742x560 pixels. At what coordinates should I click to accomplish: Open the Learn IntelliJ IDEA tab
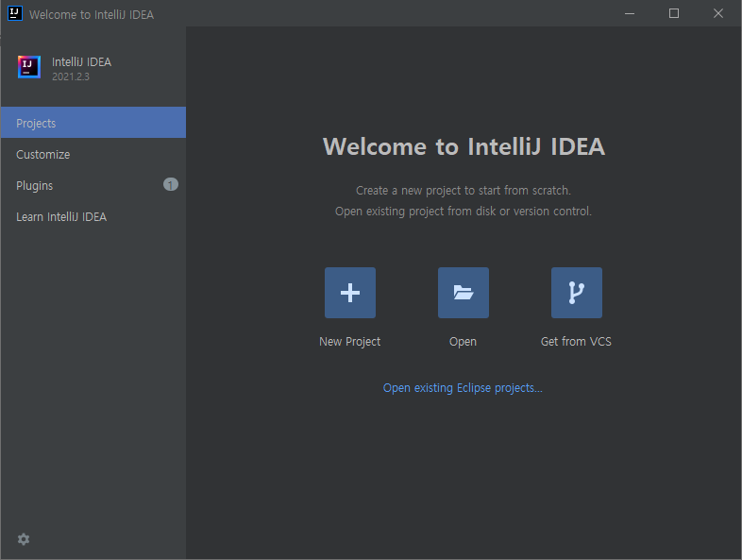tap(93, 216)
